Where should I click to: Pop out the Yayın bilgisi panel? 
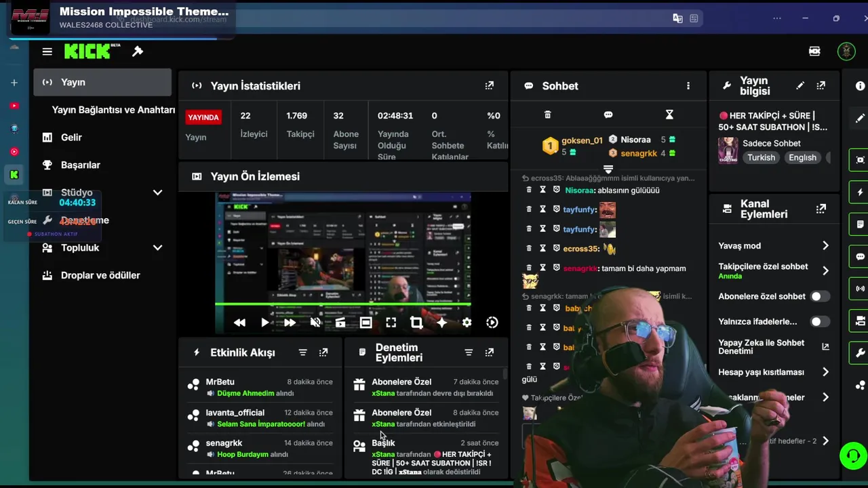[821, 85]
